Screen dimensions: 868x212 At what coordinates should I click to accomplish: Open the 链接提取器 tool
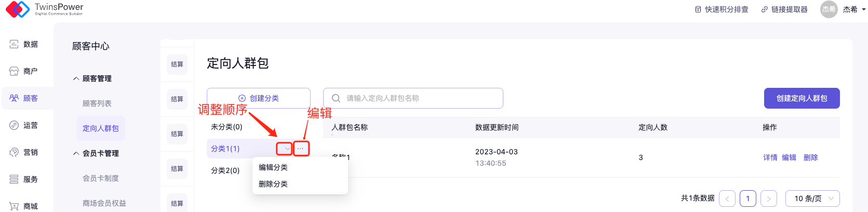pos(784,9)
